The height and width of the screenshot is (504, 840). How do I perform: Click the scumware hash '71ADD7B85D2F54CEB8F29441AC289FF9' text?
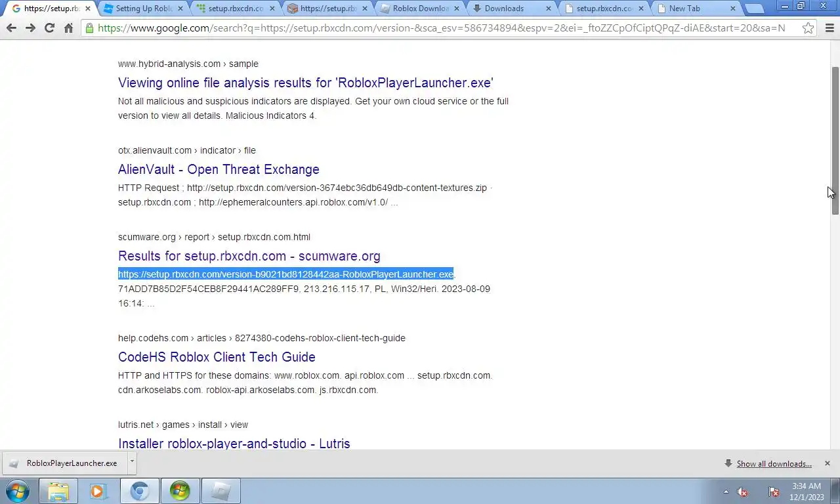pyautogui.click(x=209, y=289)
